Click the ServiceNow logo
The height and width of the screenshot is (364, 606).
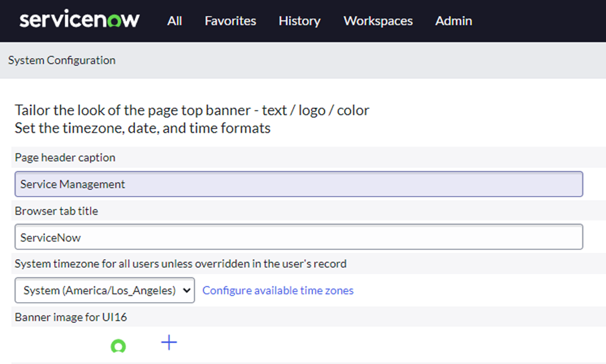tap(80, 20)
